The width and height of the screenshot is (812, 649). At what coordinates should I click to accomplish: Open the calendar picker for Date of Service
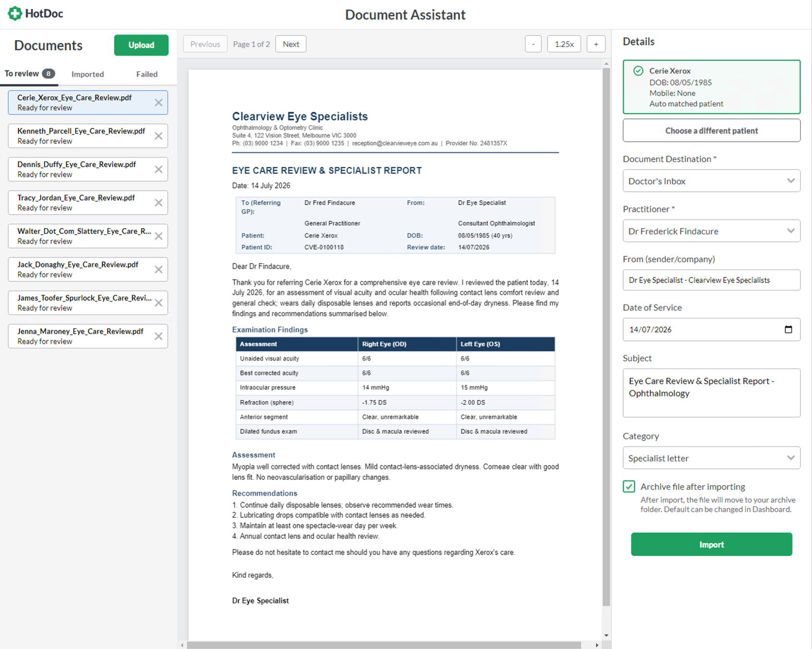[x=788, y=329]
